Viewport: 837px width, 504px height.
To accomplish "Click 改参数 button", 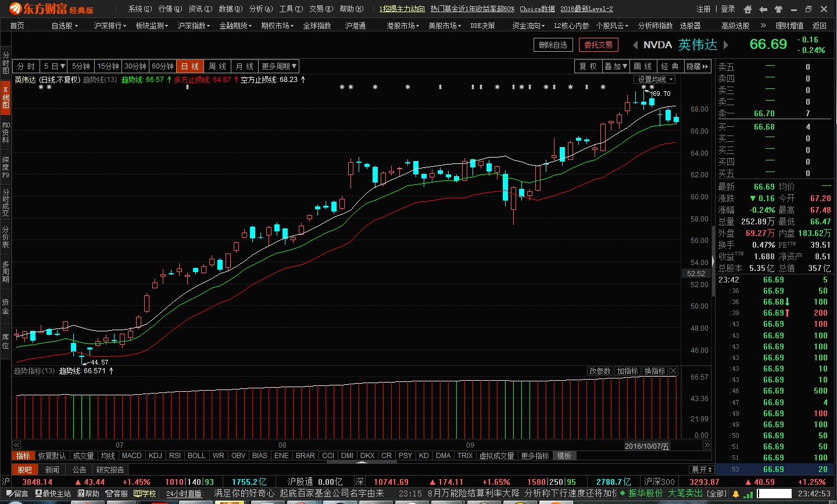I will click(x=600, y=371).
